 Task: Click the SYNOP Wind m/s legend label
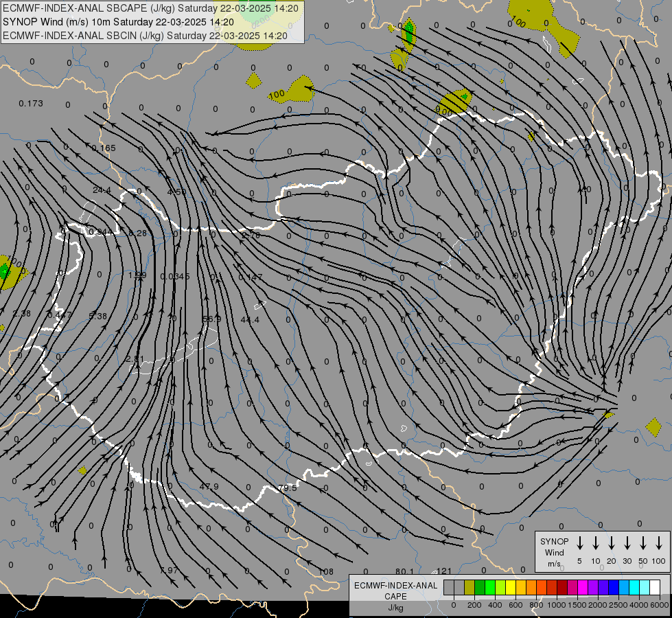pyautogui.click(x=554, y=553)
